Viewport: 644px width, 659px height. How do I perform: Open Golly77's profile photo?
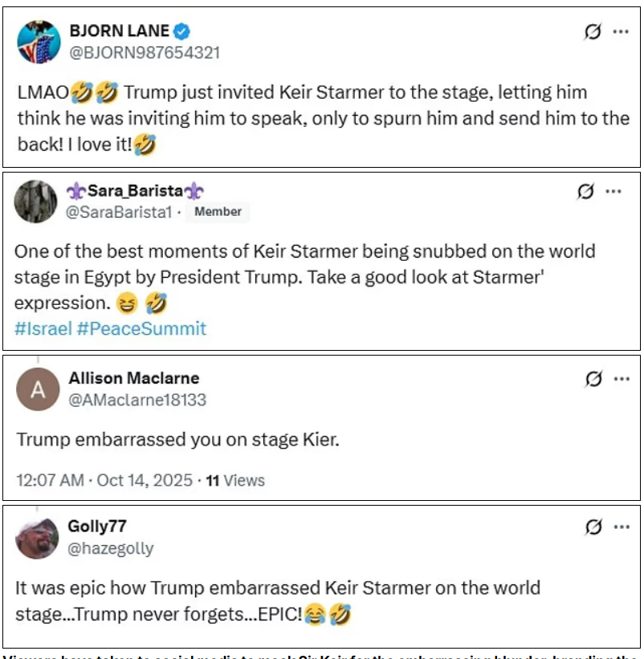(x=38, y=538)
